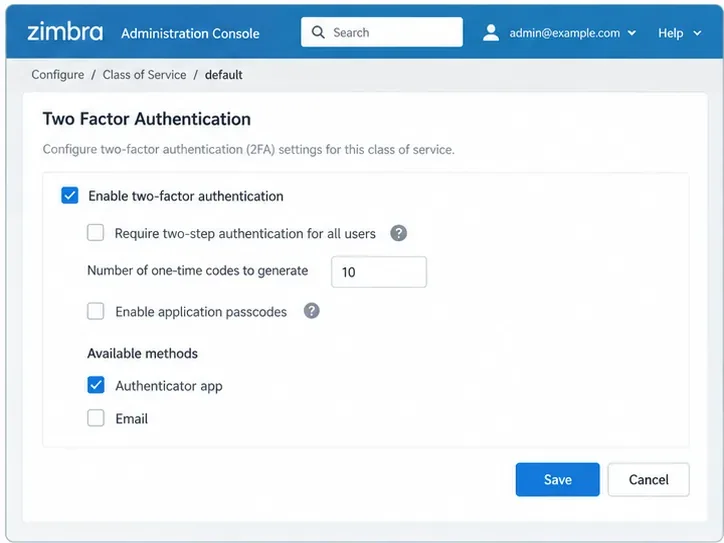Check Require two-step authentication for all users

point(96,233)
